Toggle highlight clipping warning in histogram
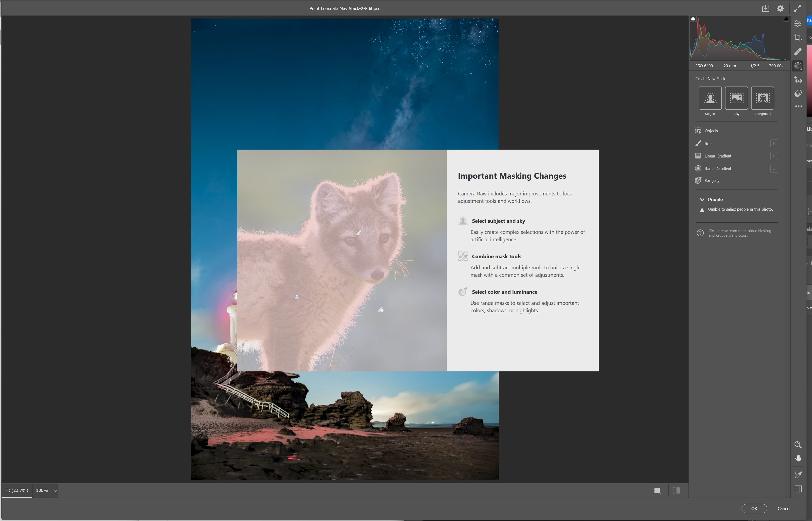Screen dimensions: 812x521 (786, 19)
